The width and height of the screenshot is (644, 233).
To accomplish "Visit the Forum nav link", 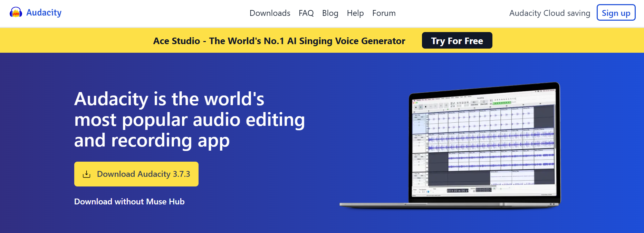I will tap(384, 13).
